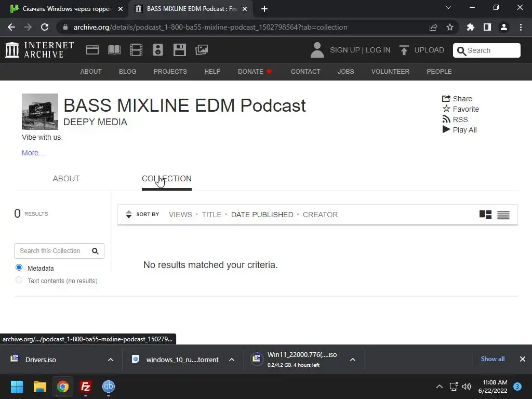Click the user avatar icon
Screen dimensions: 532x399
pyautogui.click(x=317, y=50)
